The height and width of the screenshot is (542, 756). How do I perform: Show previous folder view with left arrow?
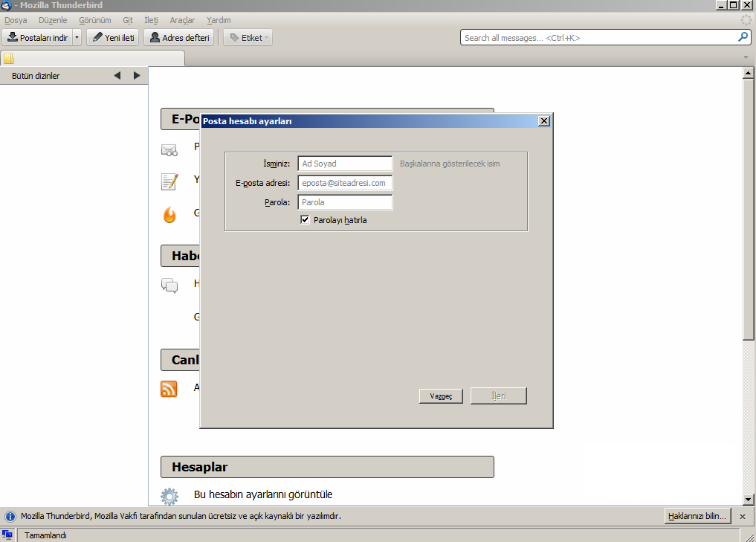[x=117, y=75]
